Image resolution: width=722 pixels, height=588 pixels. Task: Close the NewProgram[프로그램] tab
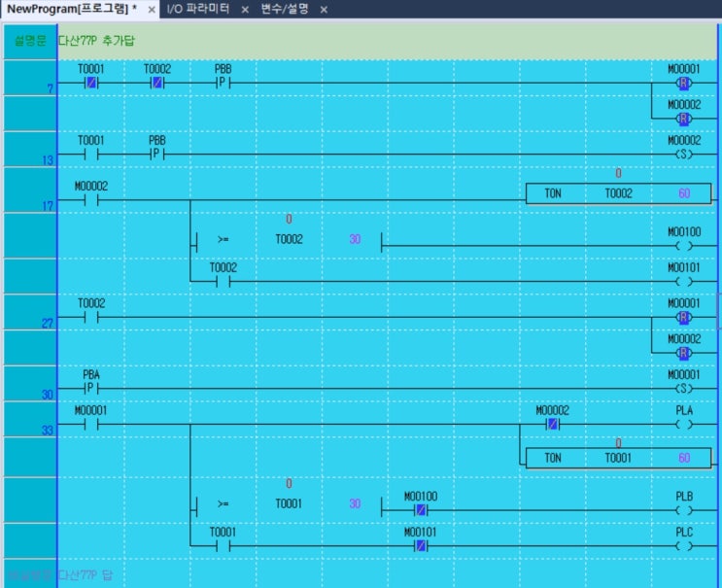[x=152, y=9]
